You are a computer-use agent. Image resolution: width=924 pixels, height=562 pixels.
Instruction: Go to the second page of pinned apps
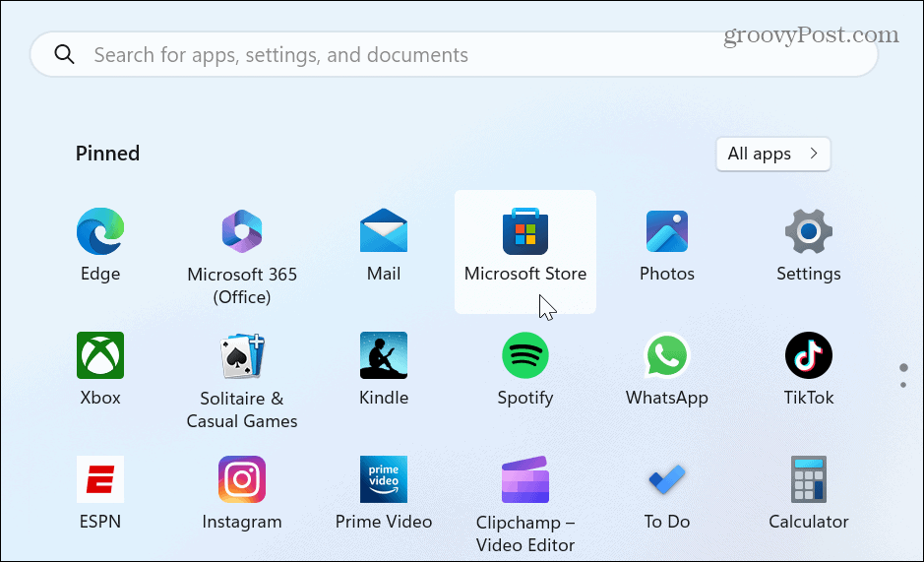point(903,385)
